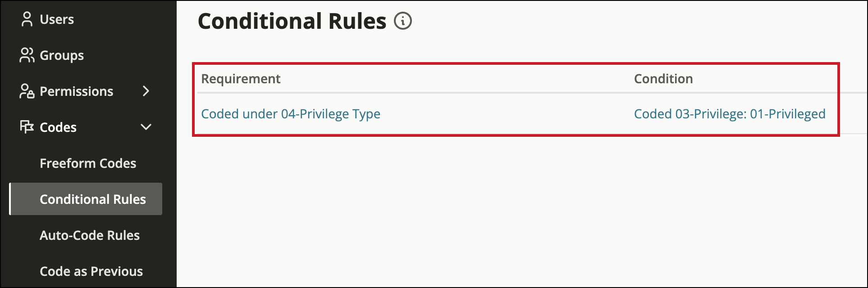Select Freeform Codes in the sidebar
Screen dimensions: 868x288
click(88, 163)
